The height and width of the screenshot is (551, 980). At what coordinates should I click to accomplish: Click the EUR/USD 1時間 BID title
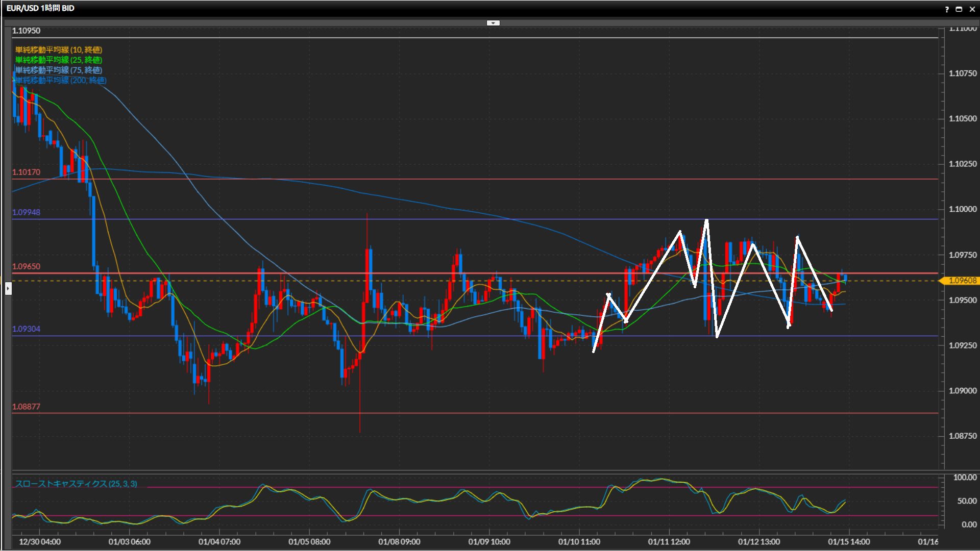point(40,8)
